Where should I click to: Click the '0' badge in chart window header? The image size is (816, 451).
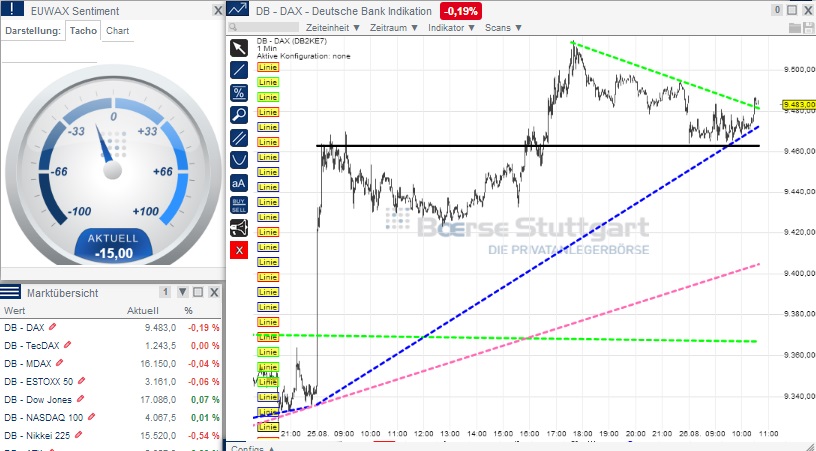pos(777,10)
